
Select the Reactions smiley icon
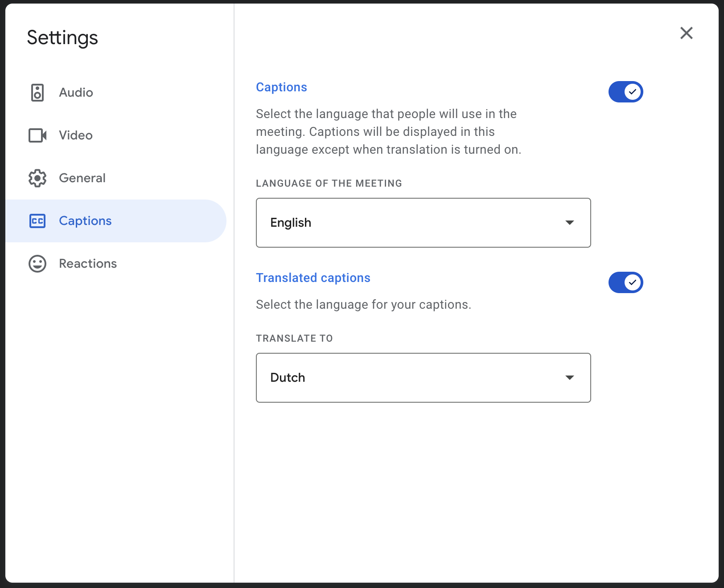(x=37, y=263)
